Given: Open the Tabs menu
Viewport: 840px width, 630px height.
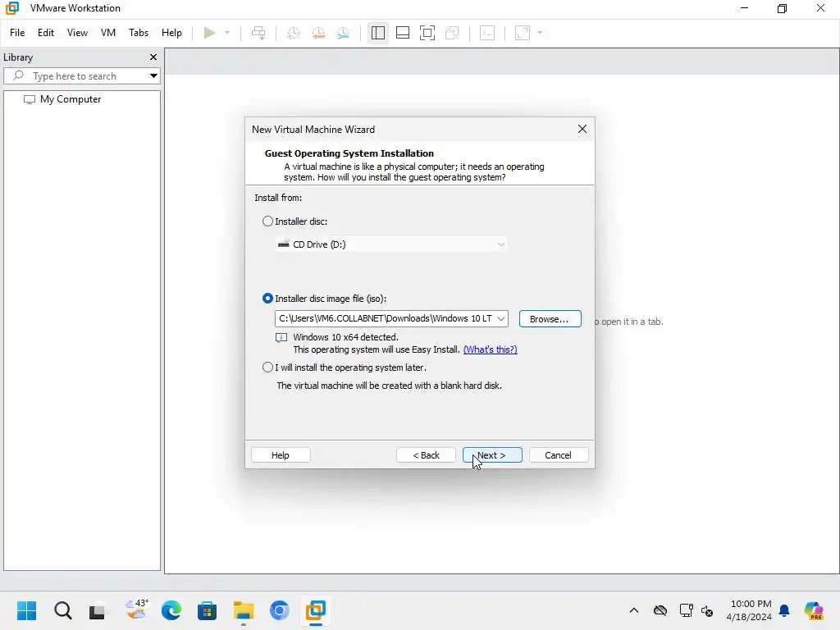Looking at the screenshot, I should (x=138, y=33).
